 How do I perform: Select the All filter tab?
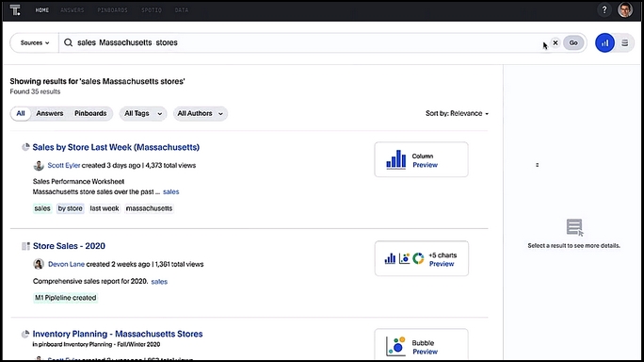(21, 113)
